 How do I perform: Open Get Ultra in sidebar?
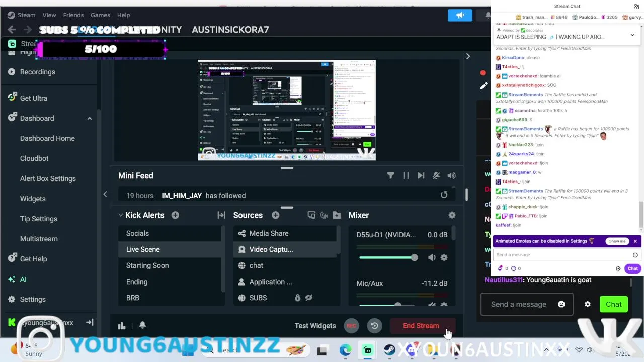tap(34, 98)
